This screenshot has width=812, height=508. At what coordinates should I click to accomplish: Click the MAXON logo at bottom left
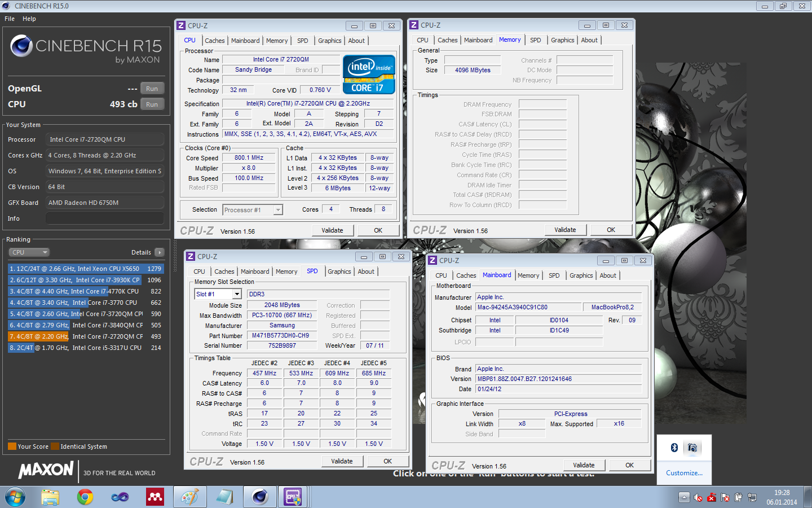(x=46, y=470)
